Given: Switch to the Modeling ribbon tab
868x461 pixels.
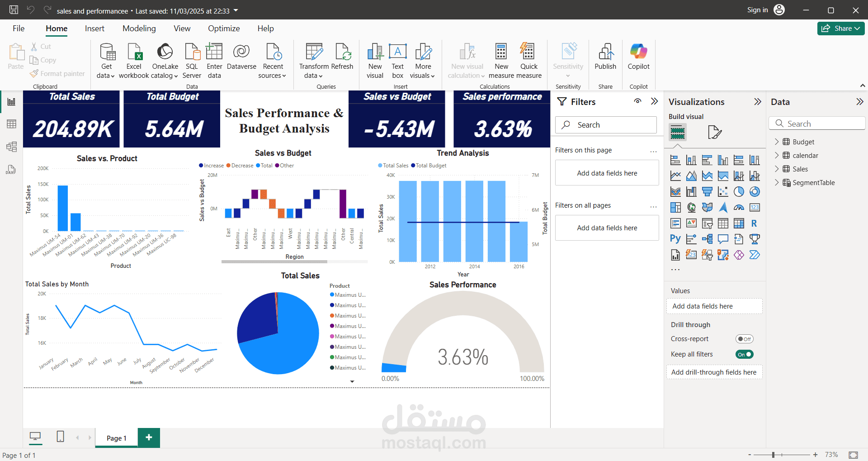Looking at the screenshot, I should point(139,29).
